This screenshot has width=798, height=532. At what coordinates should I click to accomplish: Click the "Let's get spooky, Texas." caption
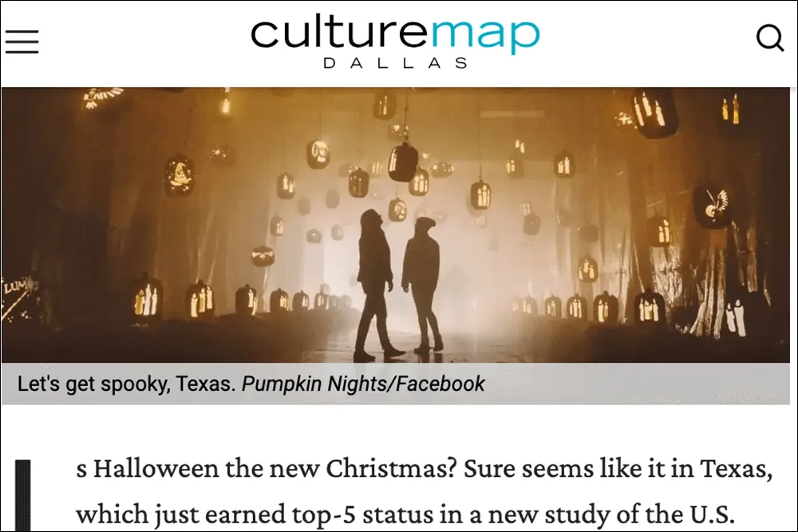click(127, 384)
